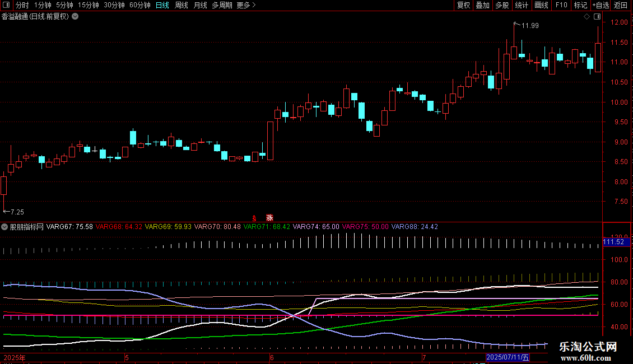Switch to 周线 weekly chart
The image size is (633, 364).
pyautogui.click(x=181, y=5)
